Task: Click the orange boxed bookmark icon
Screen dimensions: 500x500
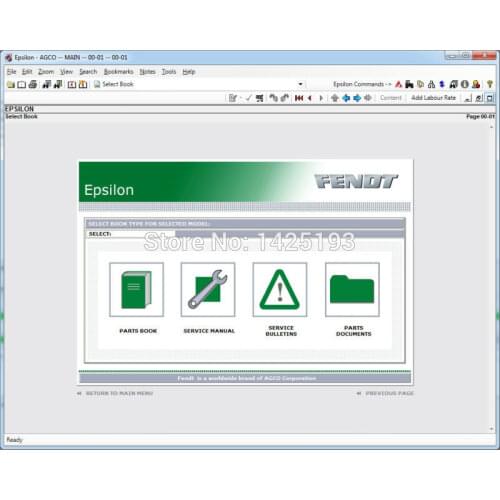Action: pyautogui.click(x=83, y=84)
